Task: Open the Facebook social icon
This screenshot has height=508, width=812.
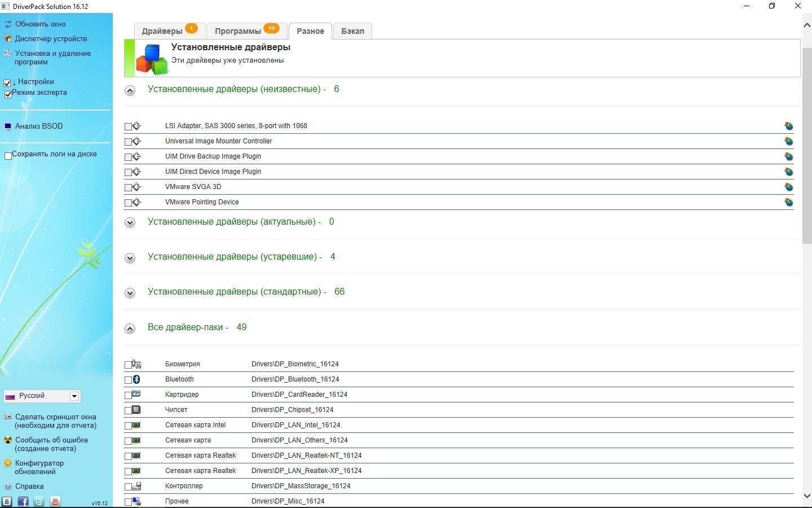Action: (x=23, y=501)
